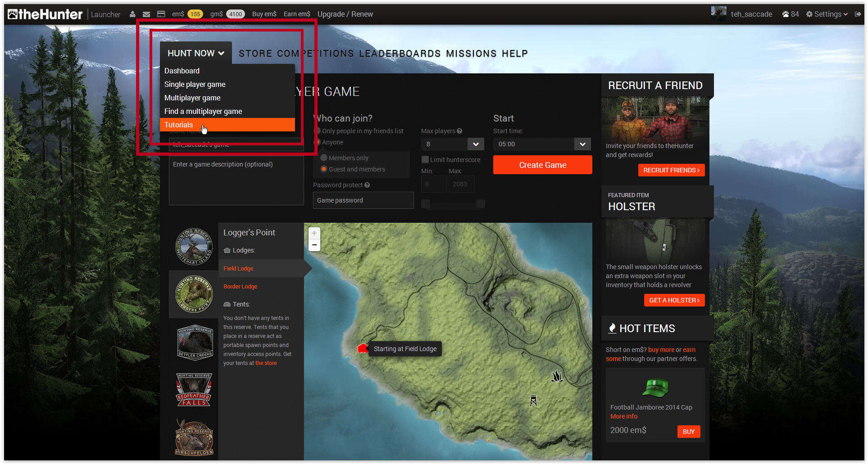The height and width of the screenshot is (464, 868).
Task: Select Only people in my friends list
Action: point(317,131)
